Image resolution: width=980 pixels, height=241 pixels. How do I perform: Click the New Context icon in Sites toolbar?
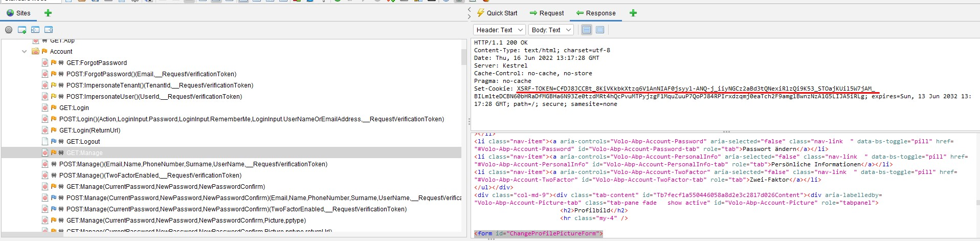coord(22,30)
